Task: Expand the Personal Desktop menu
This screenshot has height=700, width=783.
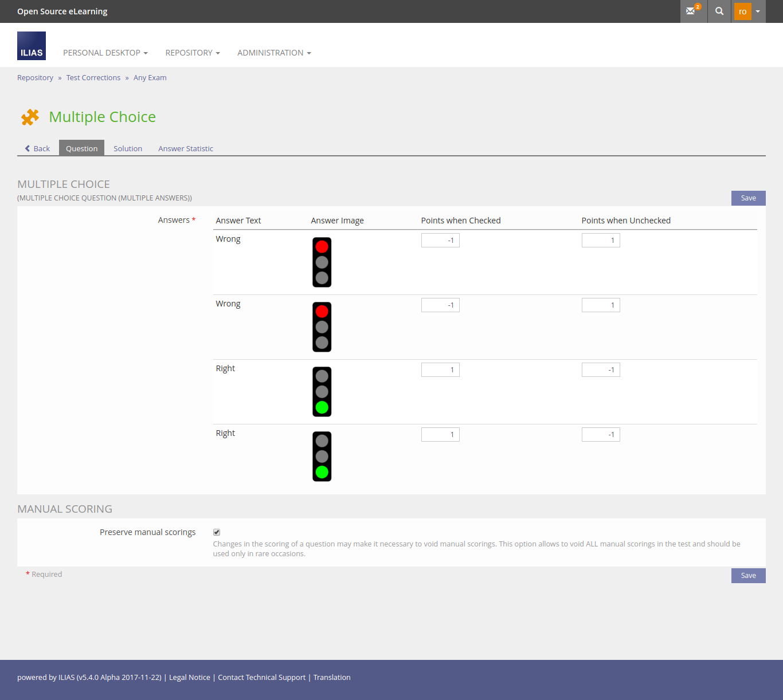Action: point(105,53)
